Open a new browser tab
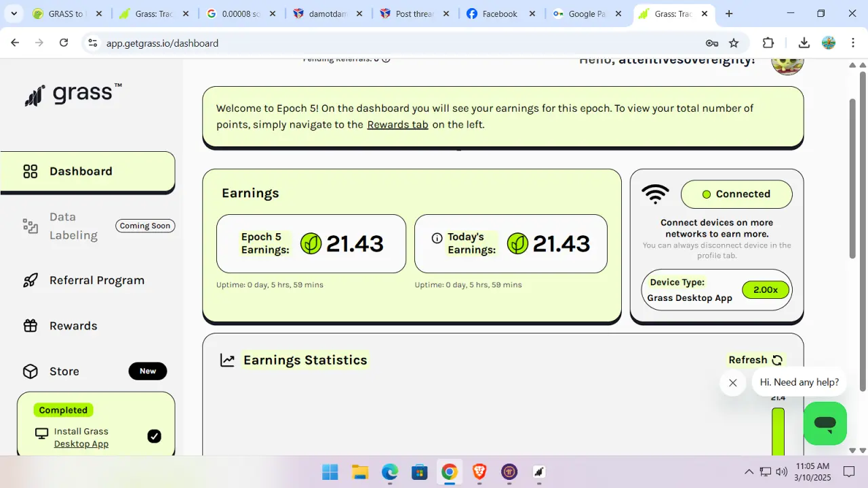This screenshot has width=868, height=488. click(729, 14)
